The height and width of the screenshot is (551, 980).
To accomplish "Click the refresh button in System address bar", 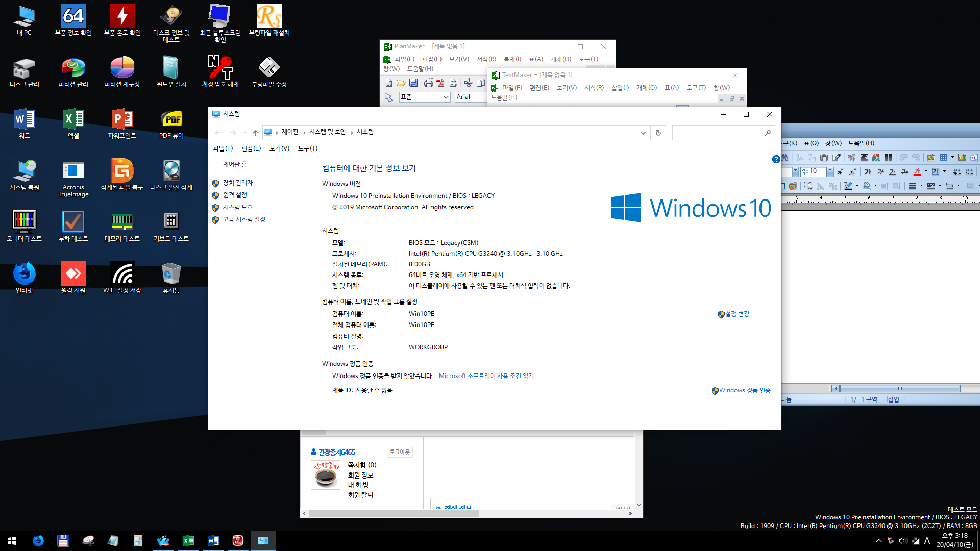I will click(658, 133).
